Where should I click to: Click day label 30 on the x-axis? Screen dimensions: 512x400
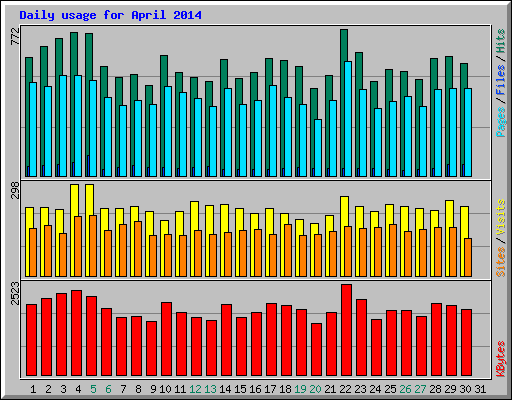coord(465,389)
